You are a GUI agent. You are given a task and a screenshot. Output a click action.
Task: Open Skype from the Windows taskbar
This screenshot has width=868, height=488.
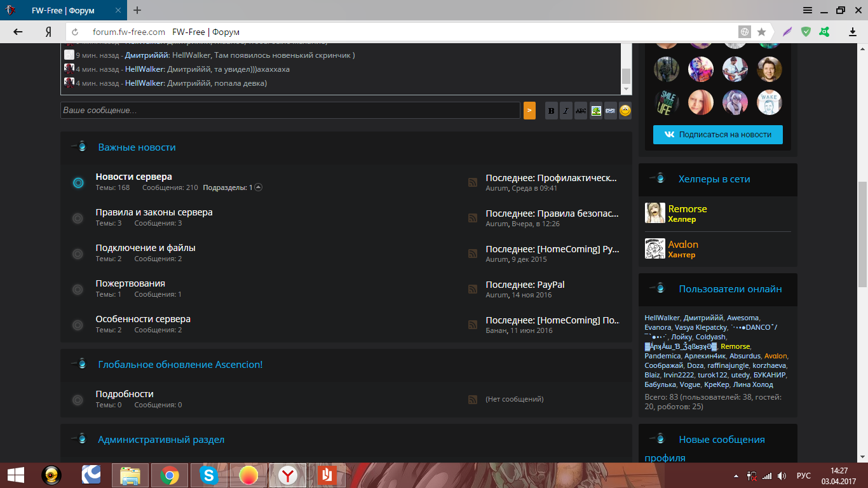click(208, 475)
